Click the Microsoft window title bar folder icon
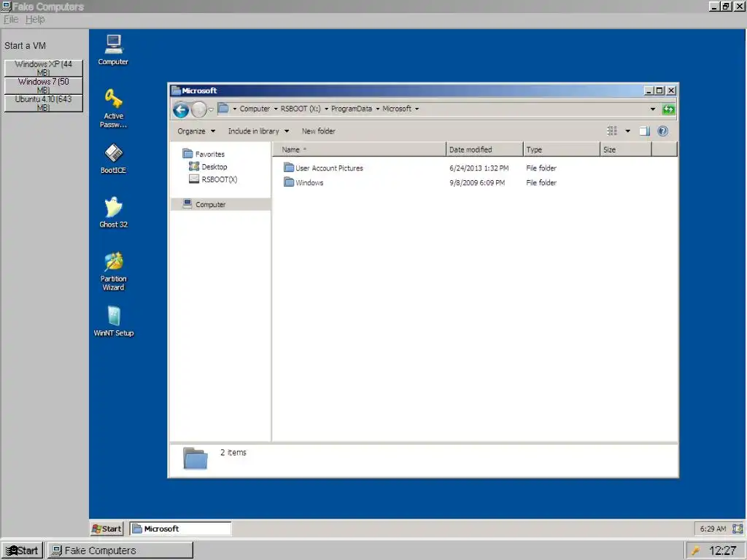Viewport: 747px width, 560px height. (176, 90)
